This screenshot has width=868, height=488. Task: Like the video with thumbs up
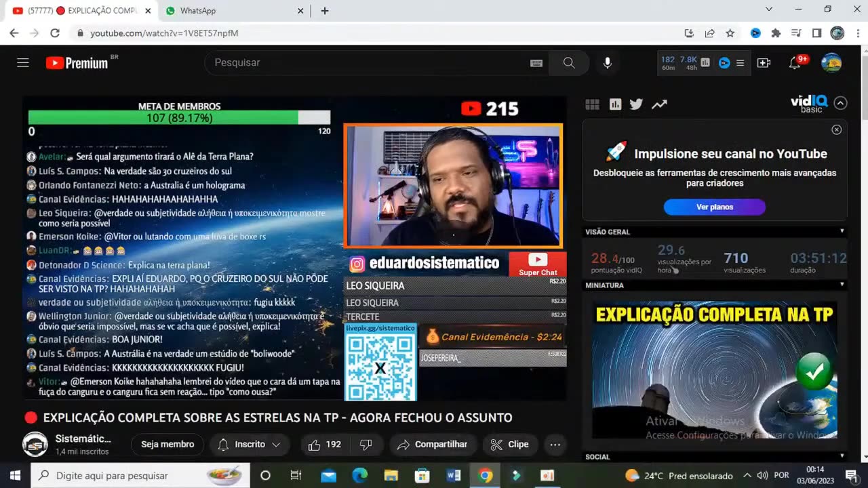[324, 445]
